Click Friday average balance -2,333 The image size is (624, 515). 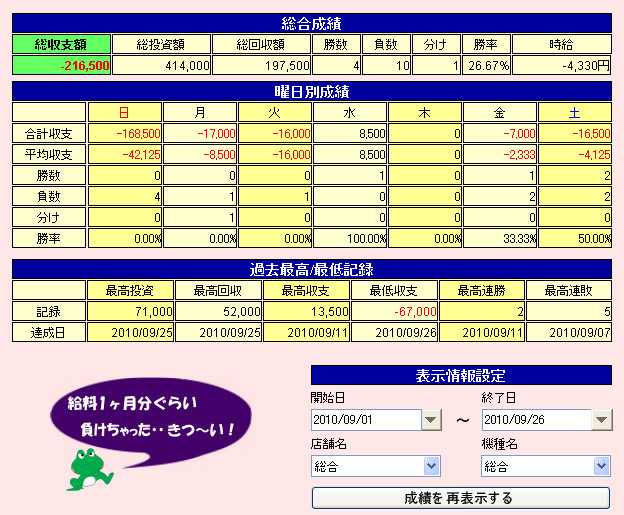(x=500, y=154)
